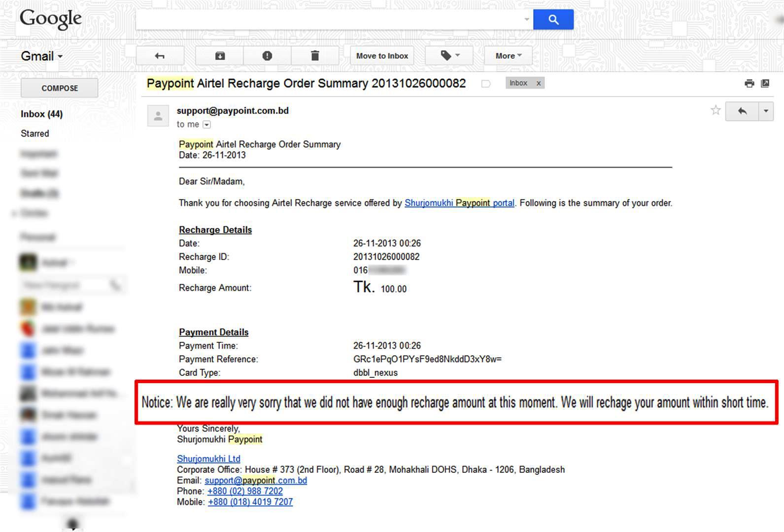
Task: Reply using the reply arrow button
Action: point(742,111)
